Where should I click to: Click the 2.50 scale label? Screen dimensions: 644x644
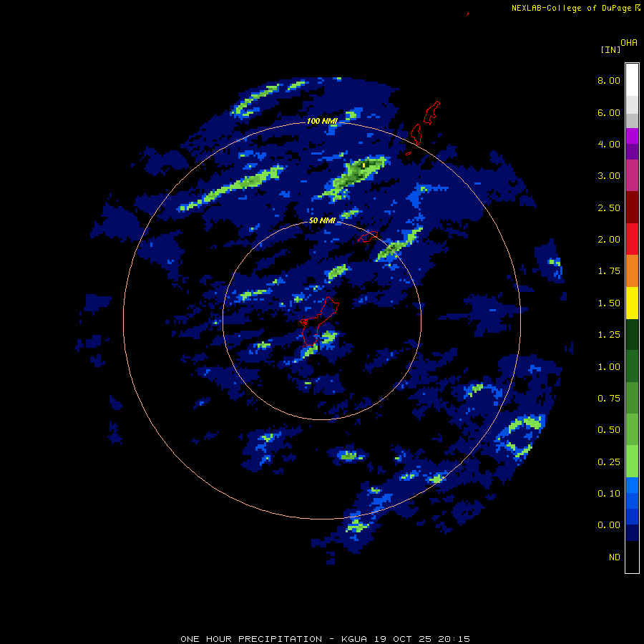[x=609, y=208]
